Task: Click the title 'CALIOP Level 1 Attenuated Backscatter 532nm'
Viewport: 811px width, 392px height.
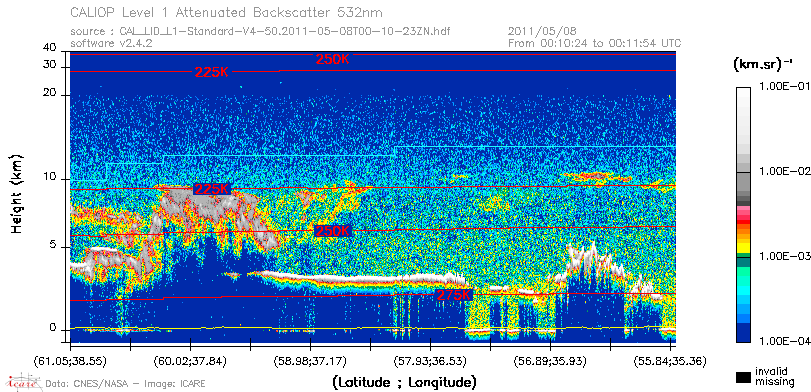Action: click(x=227, y=12)
